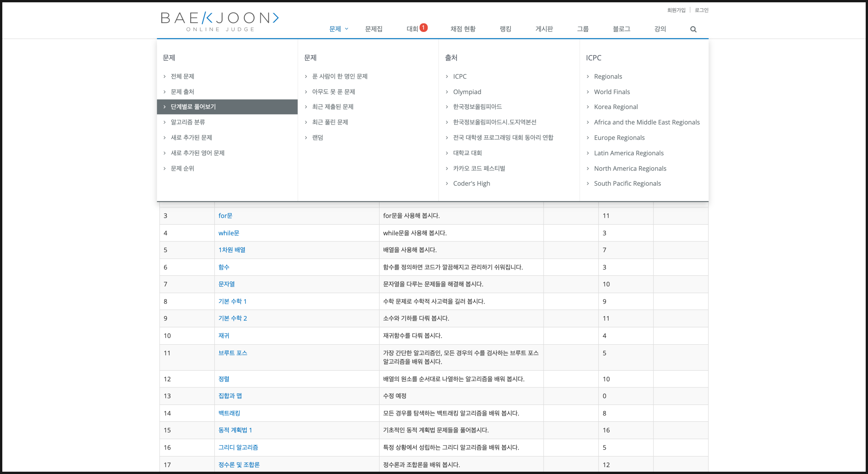Open the 랭킹 nav item
868x474 pixels.
pyautogui.click(x=505, y=29)
